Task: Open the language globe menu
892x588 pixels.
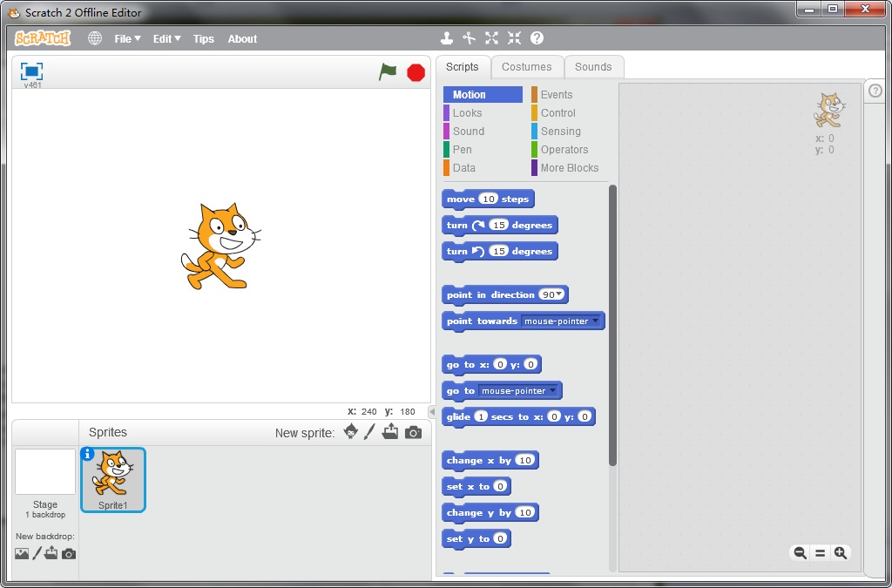Action: coord(95,38)
